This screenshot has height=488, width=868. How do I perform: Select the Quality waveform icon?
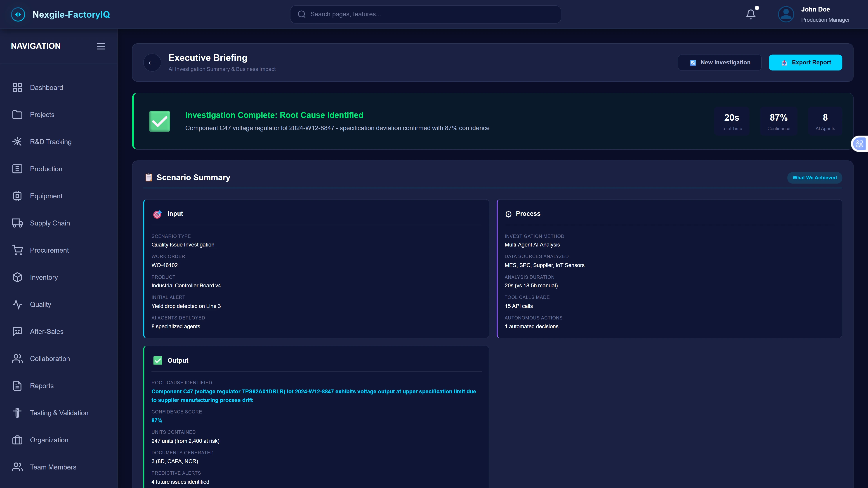point(18,304)
